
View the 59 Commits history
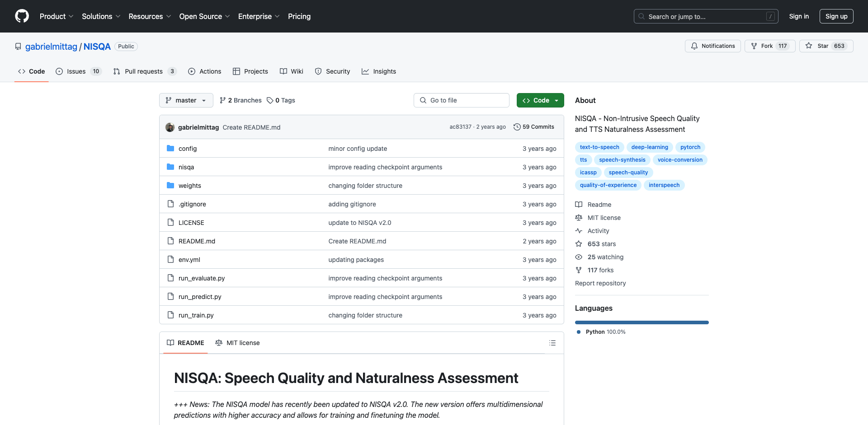coord(534,127)
